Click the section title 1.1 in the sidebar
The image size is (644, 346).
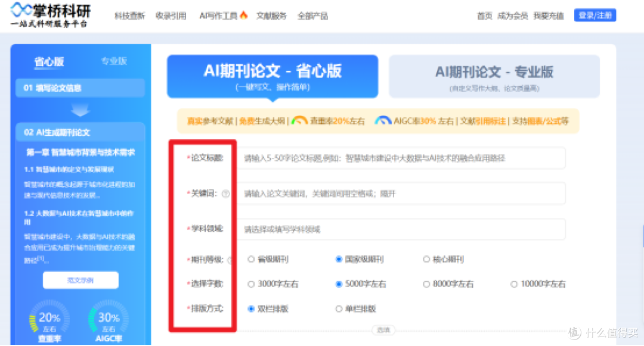point(69,169)
